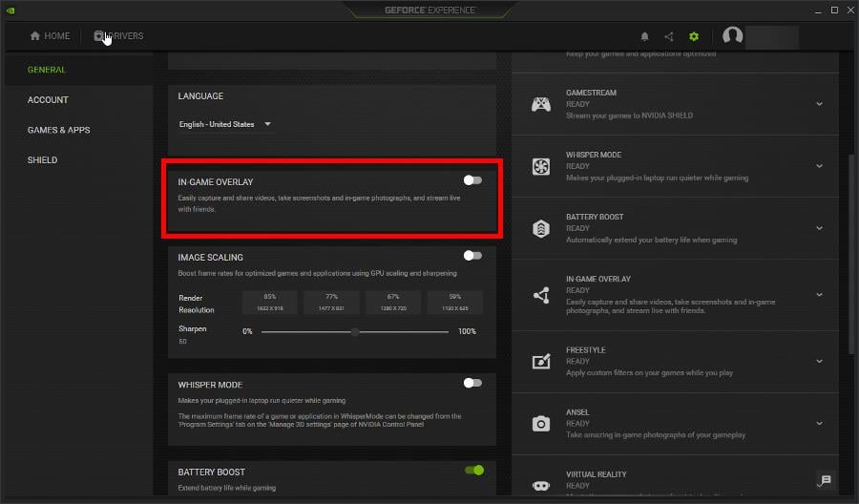Turn on the Image Scaling toggle
Image resolution: width=859 pixels, height=504 pixels.
coord(472,255)
